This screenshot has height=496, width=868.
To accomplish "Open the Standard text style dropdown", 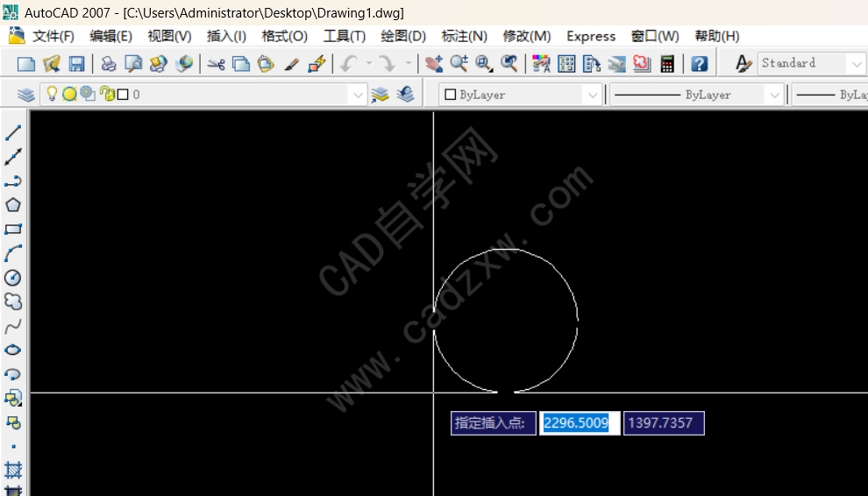I will (856, 64).
